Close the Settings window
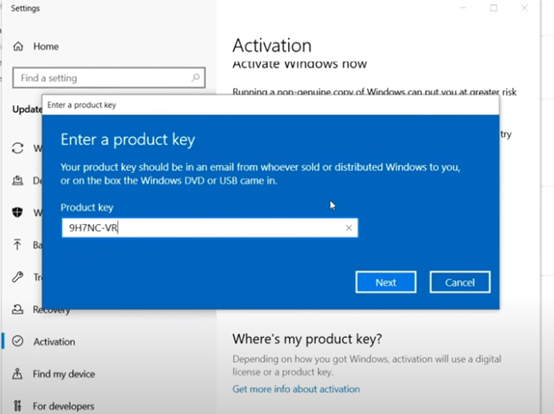Image resolution: width=554 pixels, height=414 pixels. click(524, 8)
